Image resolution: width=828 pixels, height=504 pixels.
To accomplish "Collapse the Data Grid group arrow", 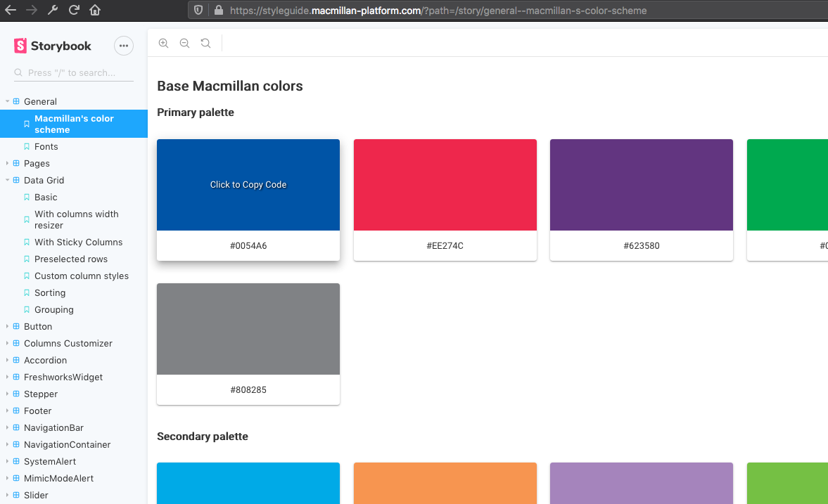I will pyautogui.click(x=8, y=180).
